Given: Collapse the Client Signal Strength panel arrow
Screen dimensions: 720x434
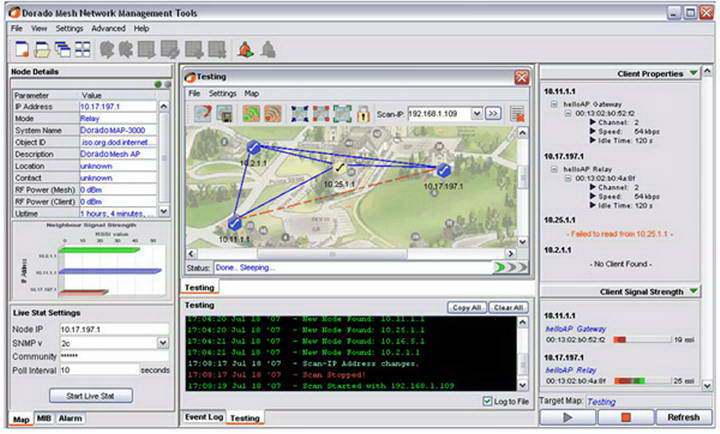Looking at the screenshot, I should point(693,291).
